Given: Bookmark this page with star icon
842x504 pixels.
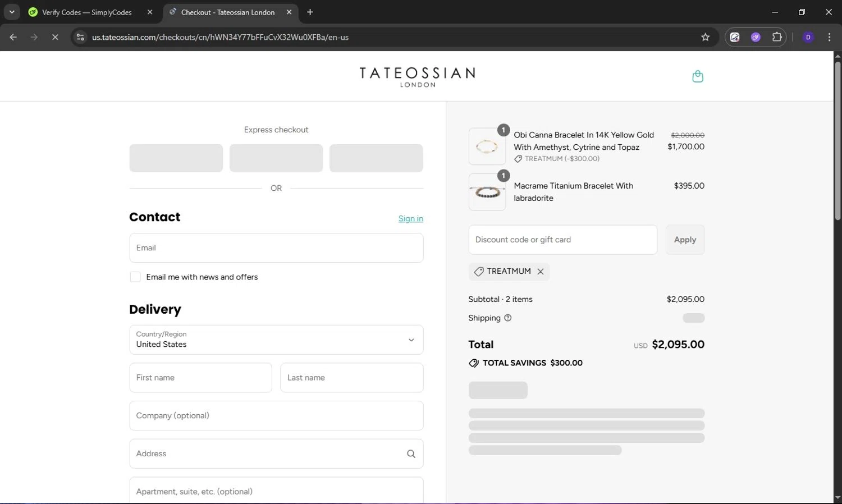Looking at the screenshot, I should [706, 37].
